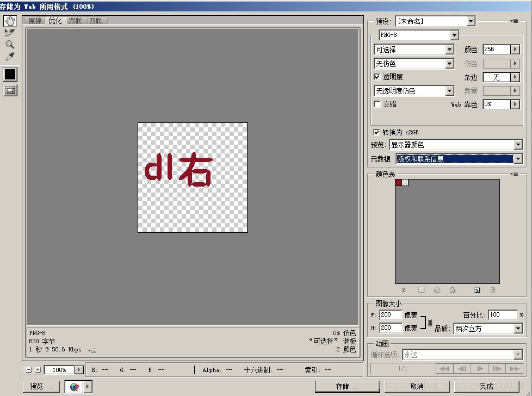Open the 预设 preset dropdown
Screen dimensions: 532x396
coord(470,21)
